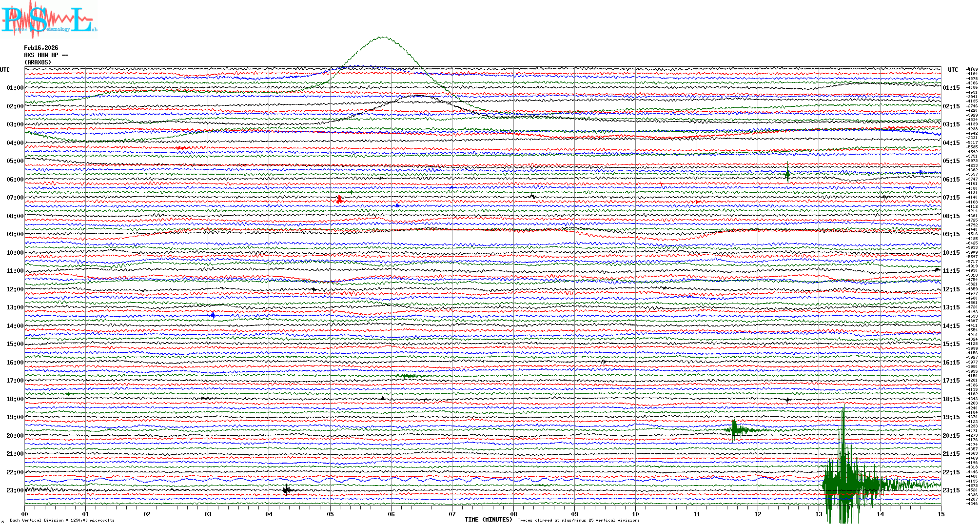Click the PSL Seismology Lab logo
This screenshot has height=527, width=980.
(x=49, y=20)
